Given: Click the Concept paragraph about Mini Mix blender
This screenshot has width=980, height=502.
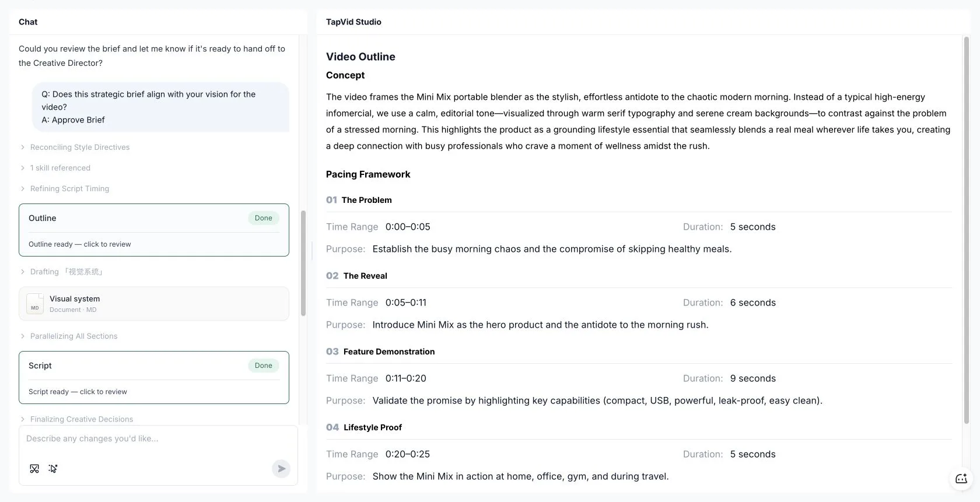Looking at the screenshot, I should coord(638,121).
